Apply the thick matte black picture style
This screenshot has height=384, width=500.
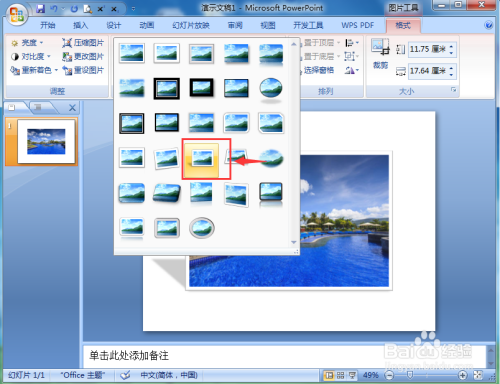coord(201,88)
